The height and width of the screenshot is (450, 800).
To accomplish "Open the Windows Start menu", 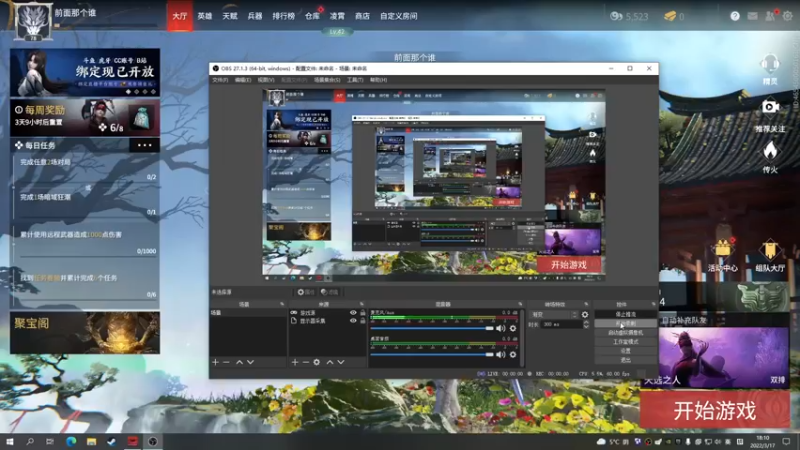I will tap(10, 441).
